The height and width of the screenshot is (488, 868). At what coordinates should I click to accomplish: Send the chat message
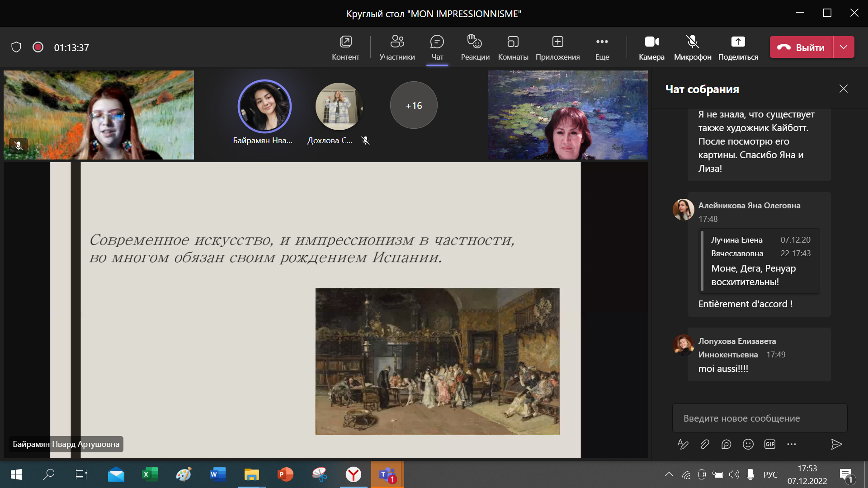coord(836,444)
